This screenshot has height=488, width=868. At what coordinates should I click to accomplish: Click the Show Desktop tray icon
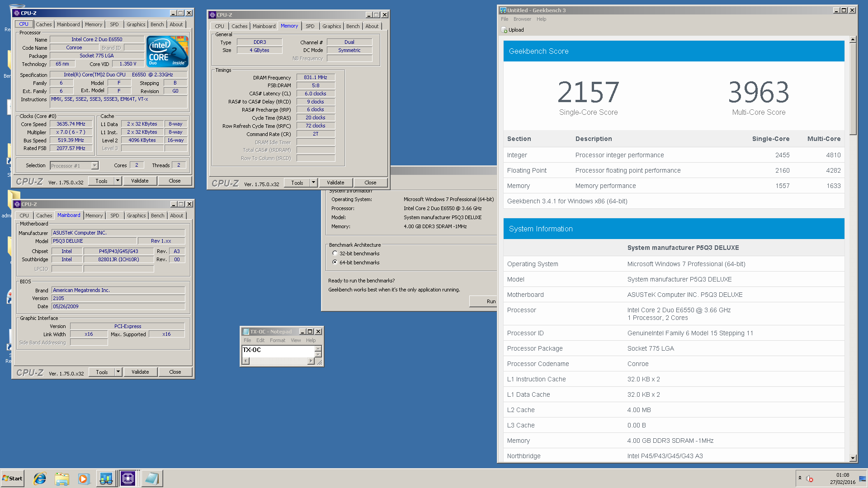point(863,479)
